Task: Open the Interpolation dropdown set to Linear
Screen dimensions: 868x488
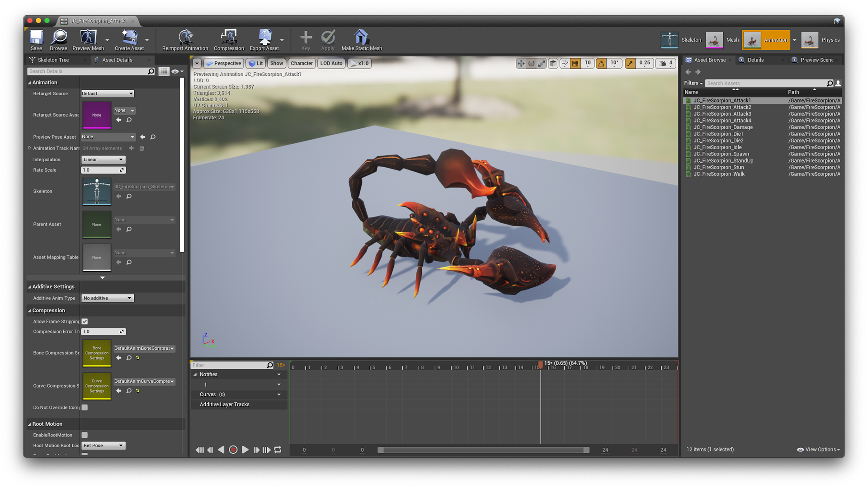Action: [x=103, y=159]
